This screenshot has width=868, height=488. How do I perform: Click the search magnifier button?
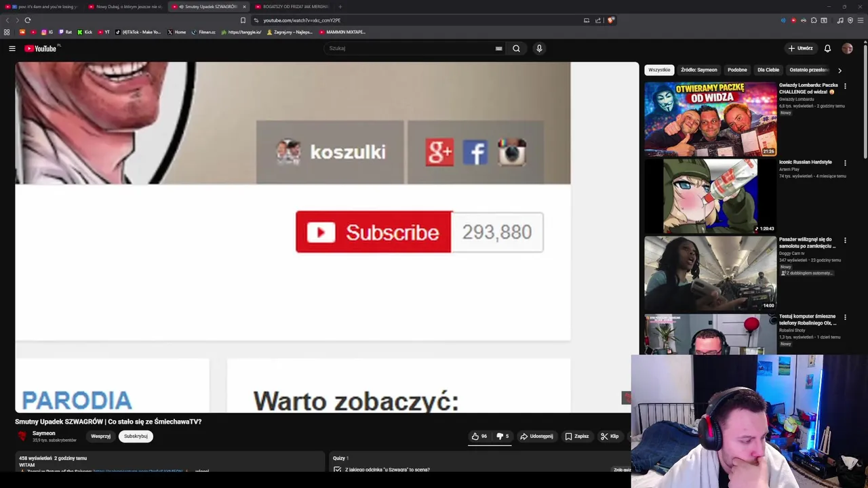click(x=516, y=48)
